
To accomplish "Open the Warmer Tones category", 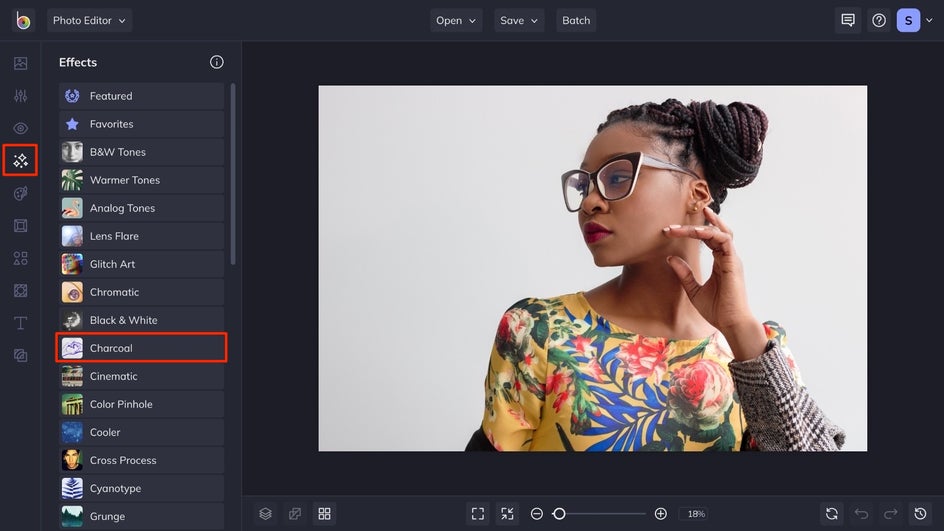I will click(141, 180).
